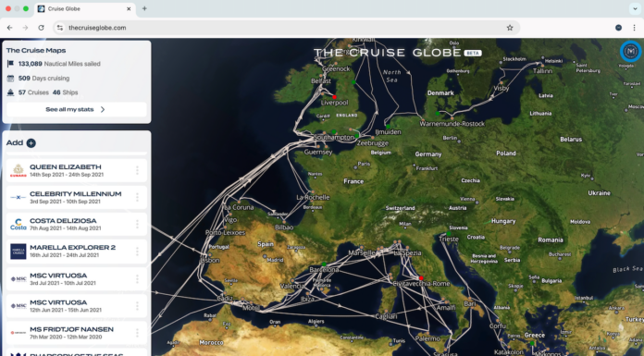Select the Cruise Globe browser tab
Viewport: 644px width, 356px height.
[84, 8]
